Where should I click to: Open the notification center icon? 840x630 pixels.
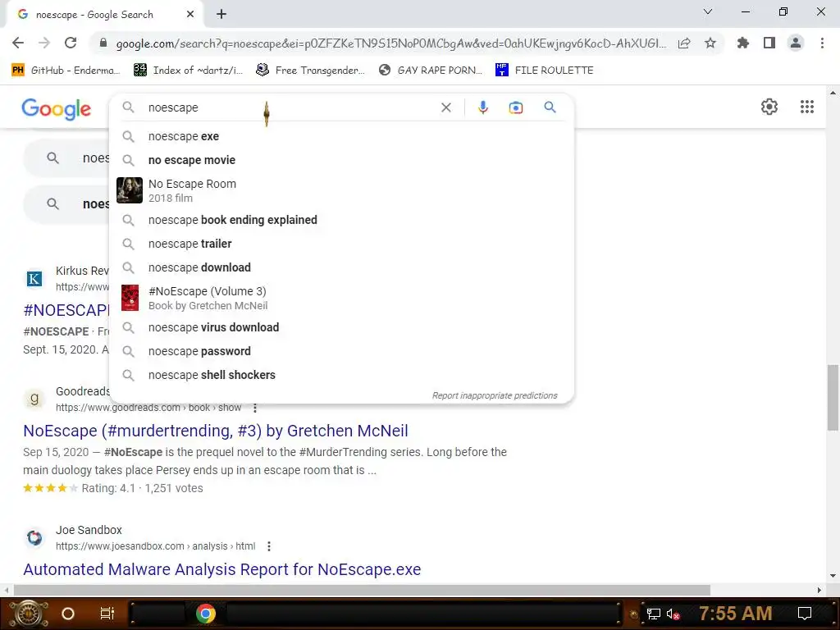(805, 614)
